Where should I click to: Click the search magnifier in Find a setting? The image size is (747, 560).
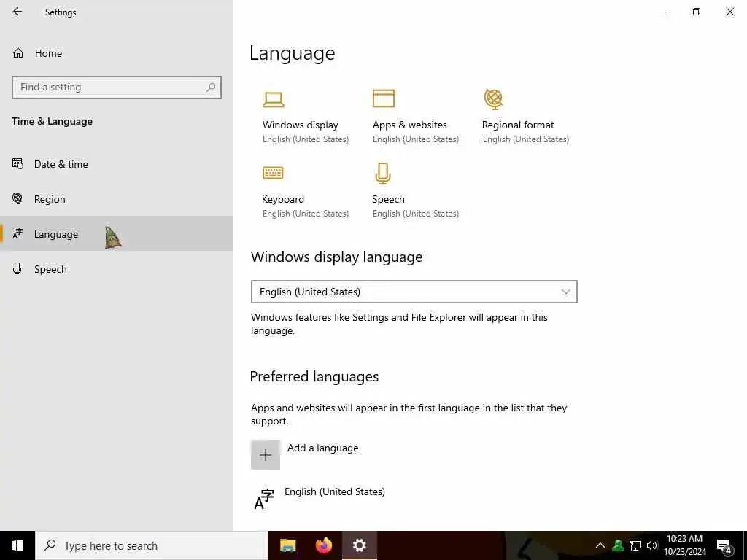(211, 87)
